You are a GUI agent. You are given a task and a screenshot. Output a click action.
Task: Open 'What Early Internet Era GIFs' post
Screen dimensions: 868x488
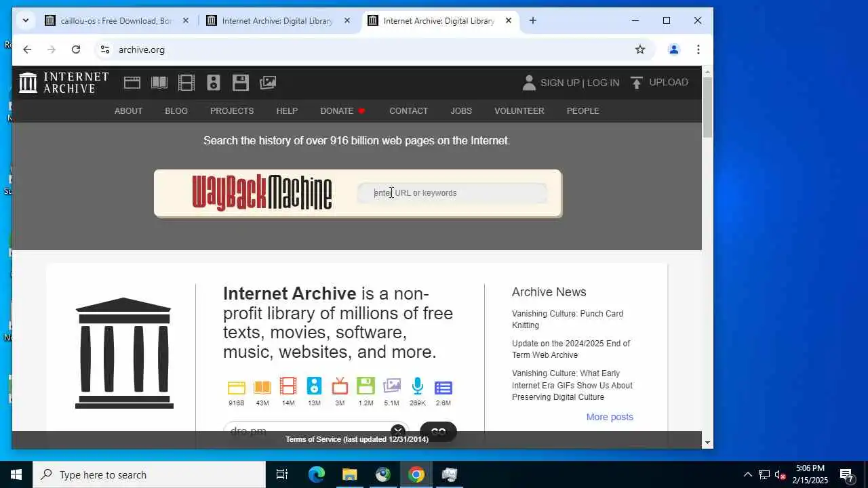point(572,385)
